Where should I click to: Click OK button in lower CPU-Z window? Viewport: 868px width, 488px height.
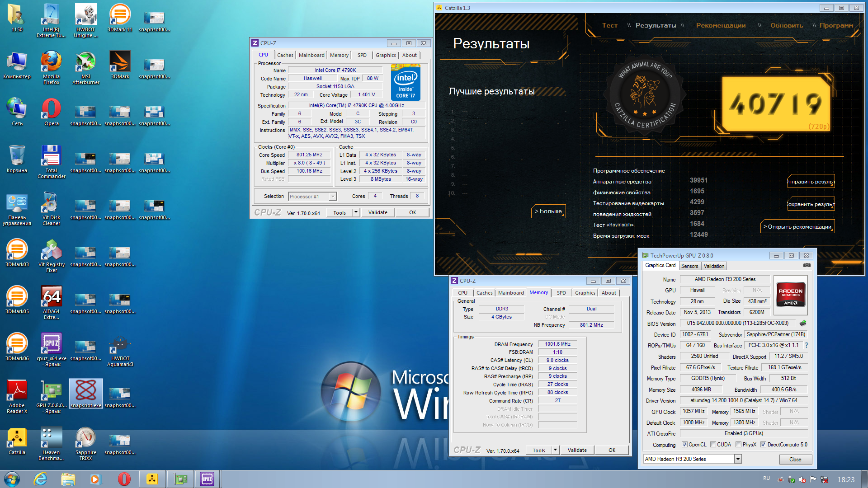click(612, 450)
